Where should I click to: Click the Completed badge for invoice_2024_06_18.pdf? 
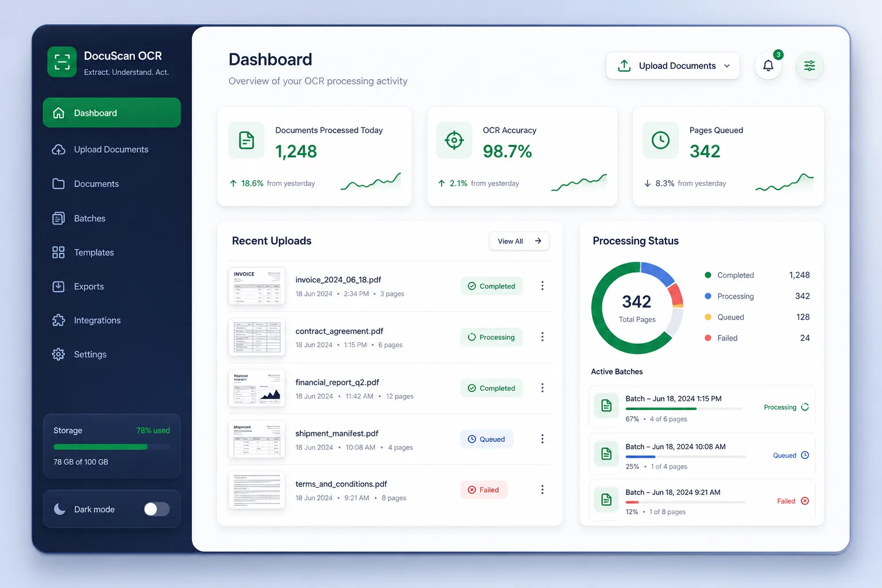492,286
